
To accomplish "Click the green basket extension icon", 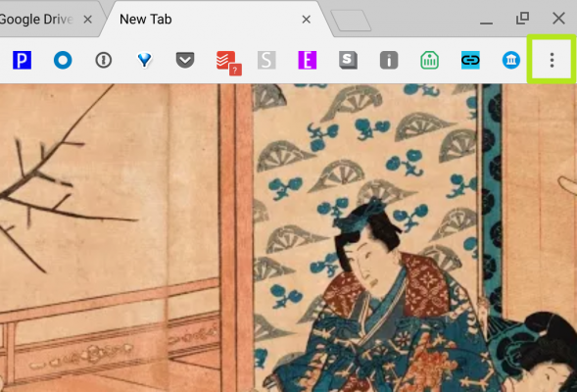I will point(429,60).
